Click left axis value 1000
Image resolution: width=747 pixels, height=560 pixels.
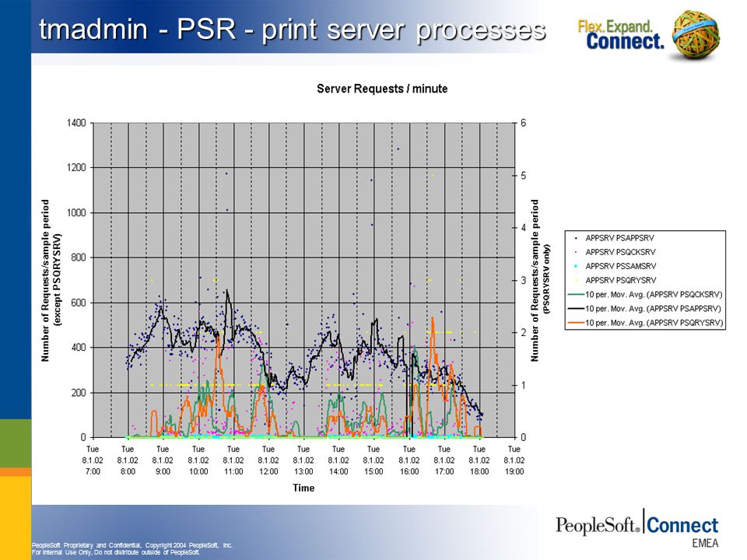76,213
